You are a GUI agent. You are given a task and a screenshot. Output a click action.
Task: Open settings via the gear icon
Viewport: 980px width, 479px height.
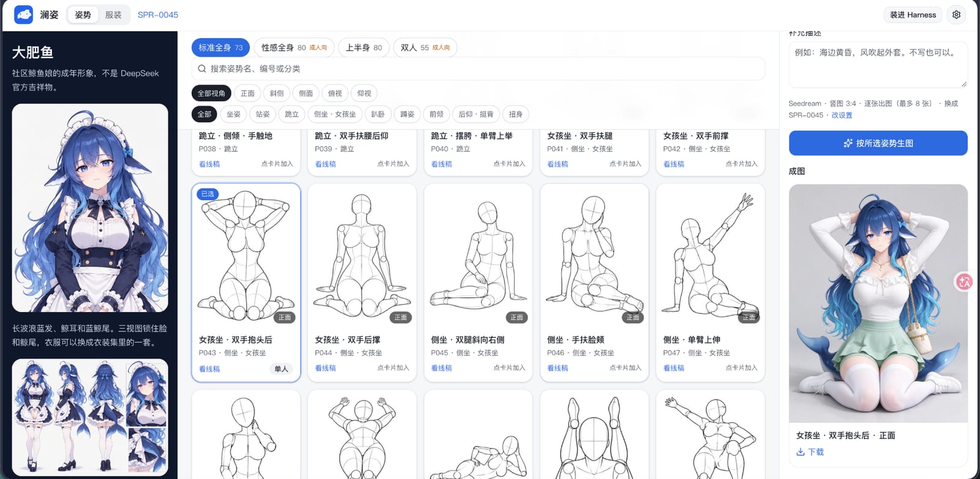(956, 15)
